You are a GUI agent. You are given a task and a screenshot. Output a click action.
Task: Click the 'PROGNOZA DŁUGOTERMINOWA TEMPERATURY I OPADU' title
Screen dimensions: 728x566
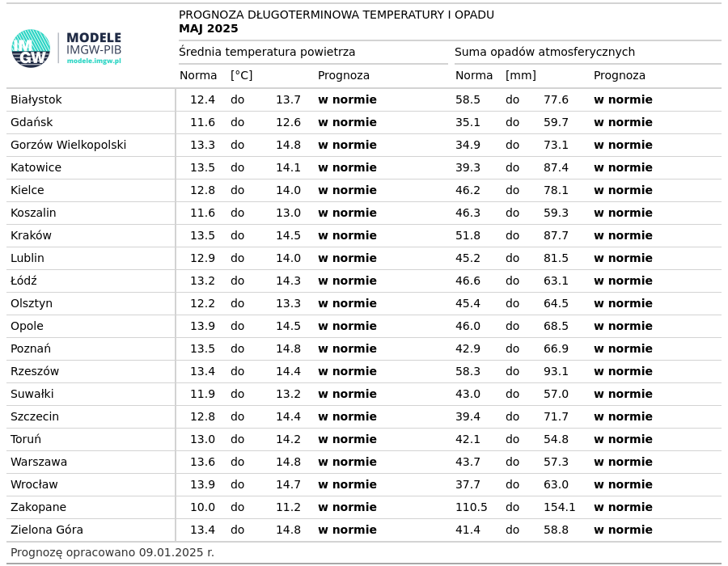(336, 15)
